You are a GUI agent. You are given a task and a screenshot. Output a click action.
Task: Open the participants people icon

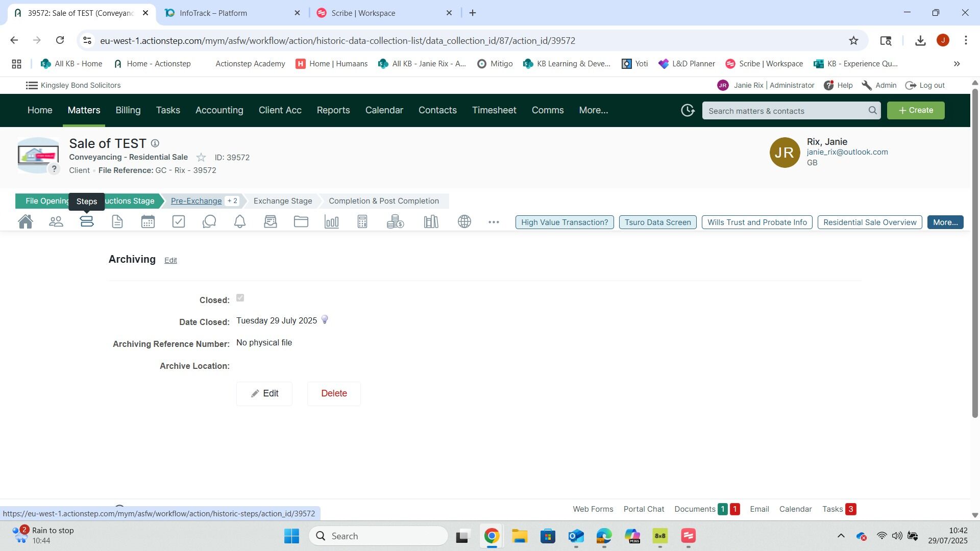pyautogui.click(x=56, y=222)
